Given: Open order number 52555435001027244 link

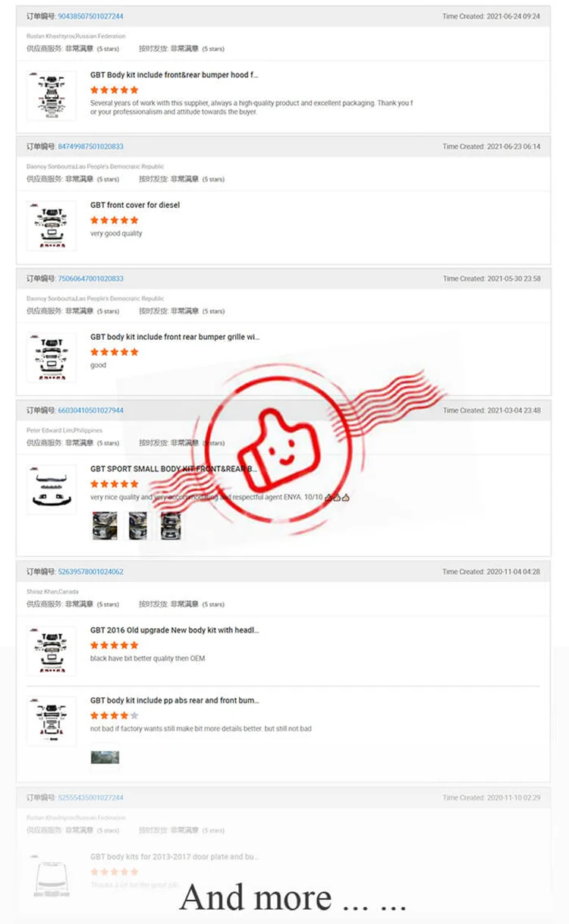Looking at the screenshot, I should click(90, 798).
